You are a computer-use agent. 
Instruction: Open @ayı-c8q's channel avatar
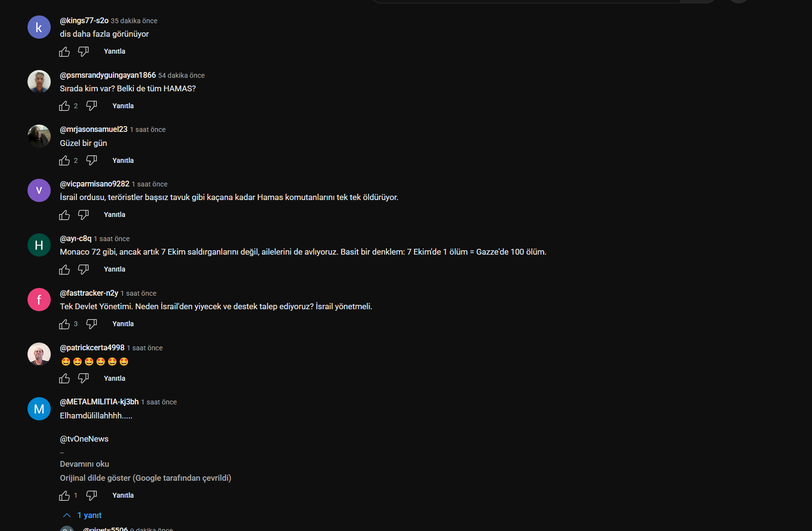tap(39, 245)
